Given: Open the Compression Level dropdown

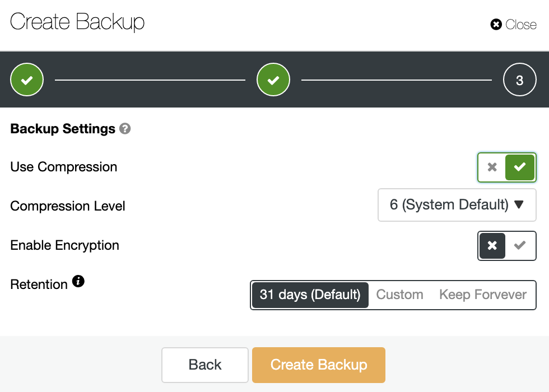Looking at the screenshot, I should pos(457,205).
